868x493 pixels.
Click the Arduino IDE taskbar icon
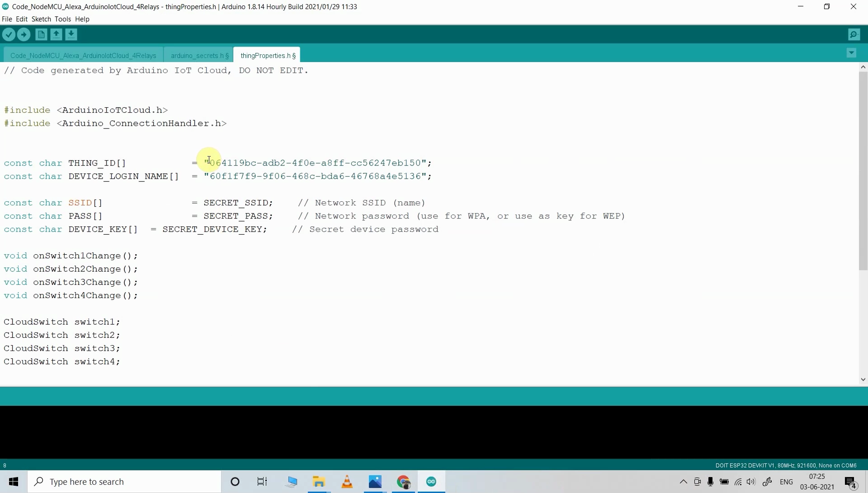tap(431, 482)
